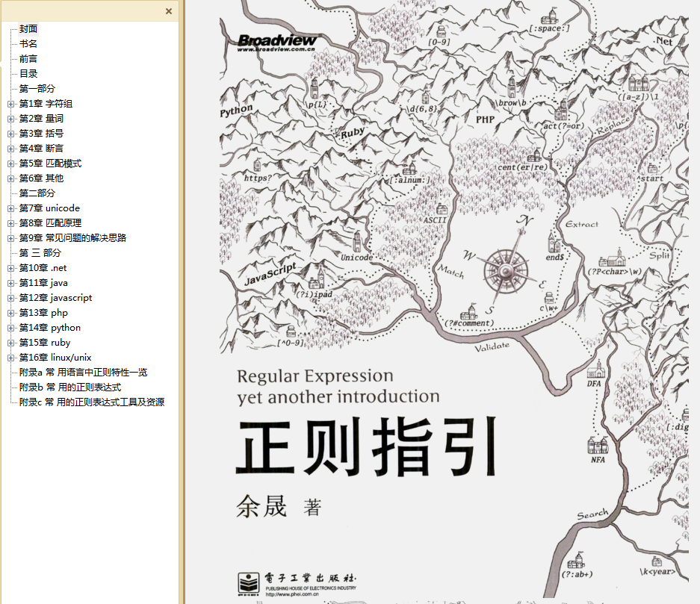Open 第1章 字符组 chapter text

coord(46,104)
